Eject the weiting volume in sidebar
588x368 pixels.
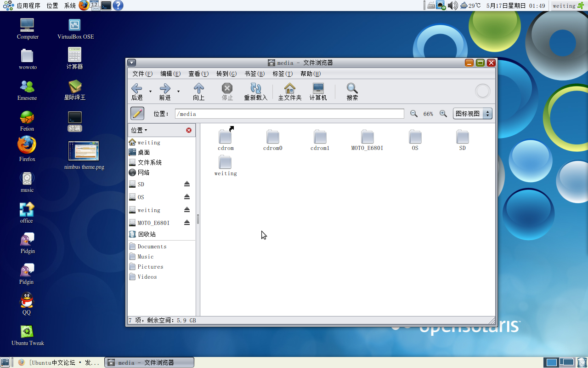point(187,210)
